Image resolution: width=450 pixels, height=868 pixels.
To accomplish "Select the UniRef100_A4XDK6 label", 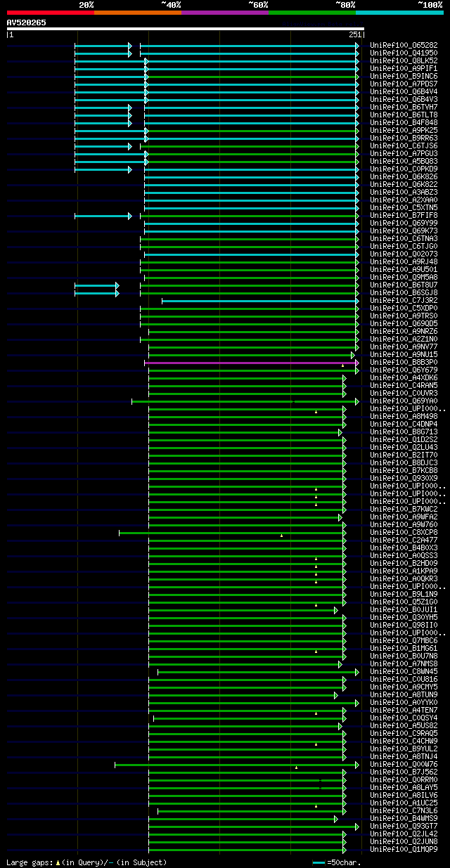I will 404,377.
